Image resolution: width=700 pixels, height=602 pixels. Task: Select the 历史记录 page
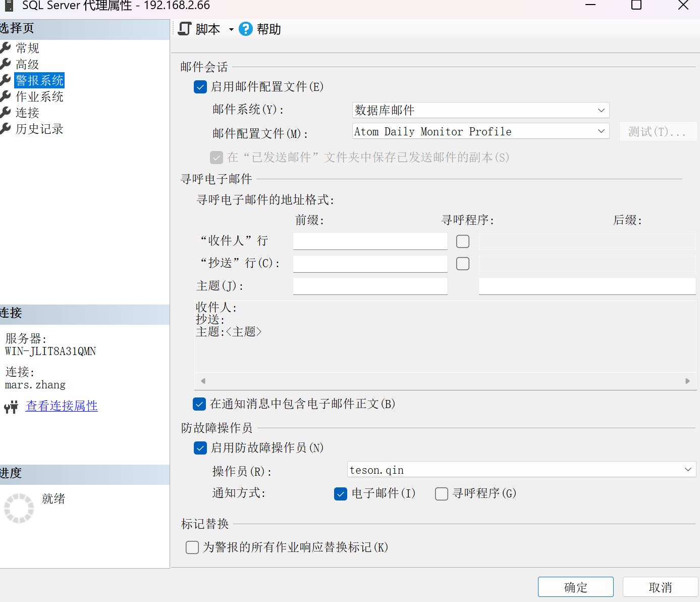click(x=39, y=129)
